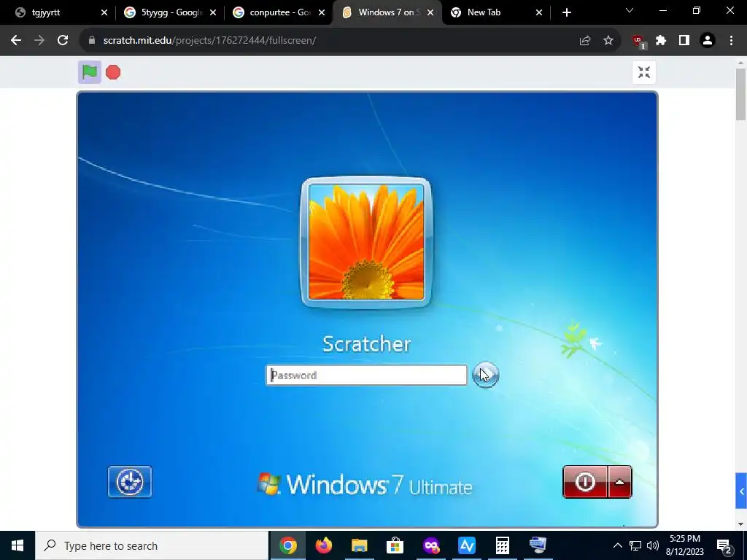Open the Windows Start menu

click(x=18, y=545)
